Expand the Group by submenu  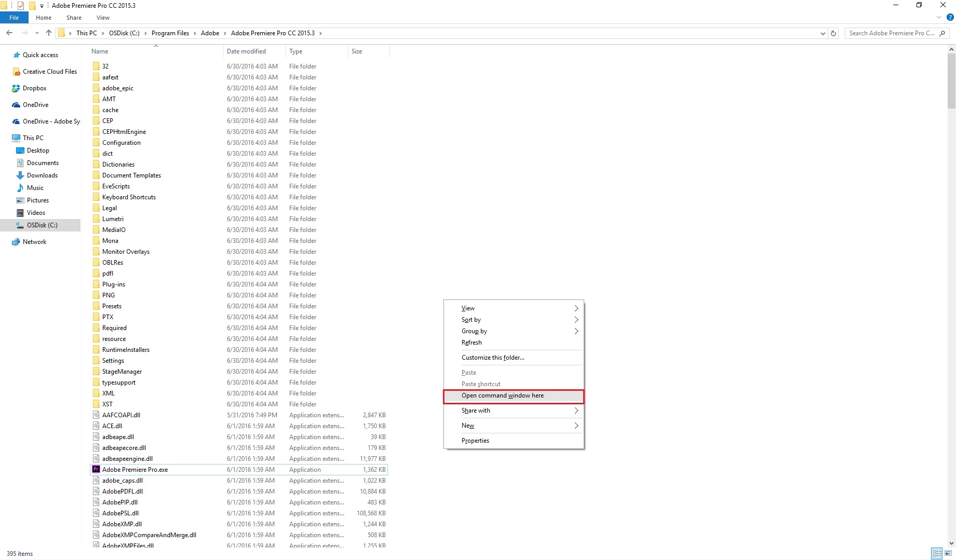(x=576, y=331)
